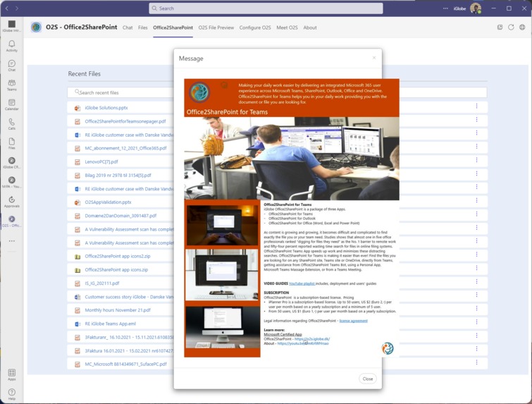This screenshot has height=404, width=532.
Task: Open iGlobe Solutions.pptx file
Action: coord(106,108)
